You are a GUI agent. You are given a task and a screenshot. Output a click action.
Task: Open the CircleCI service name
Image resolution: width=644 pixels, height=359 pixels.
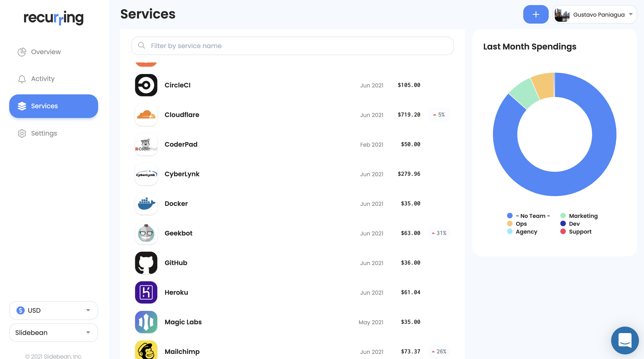pos(177,85)
